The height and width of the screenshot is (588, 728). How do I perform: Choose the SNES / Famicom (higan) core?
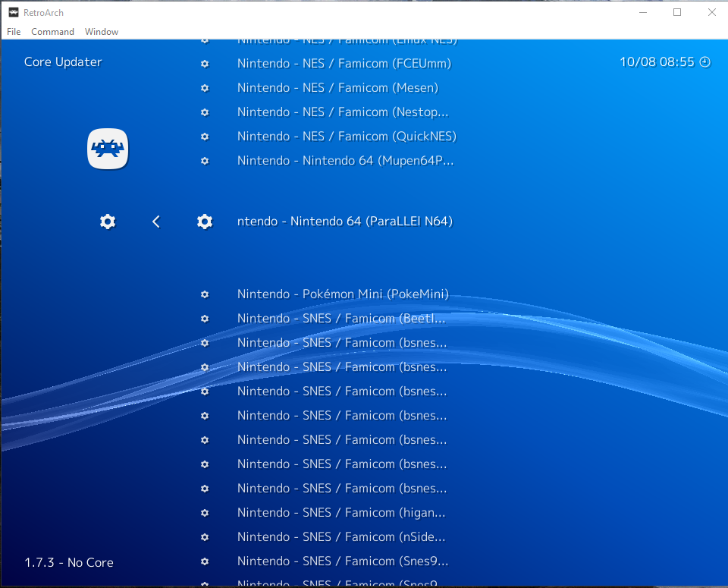(x=341, y=513)
